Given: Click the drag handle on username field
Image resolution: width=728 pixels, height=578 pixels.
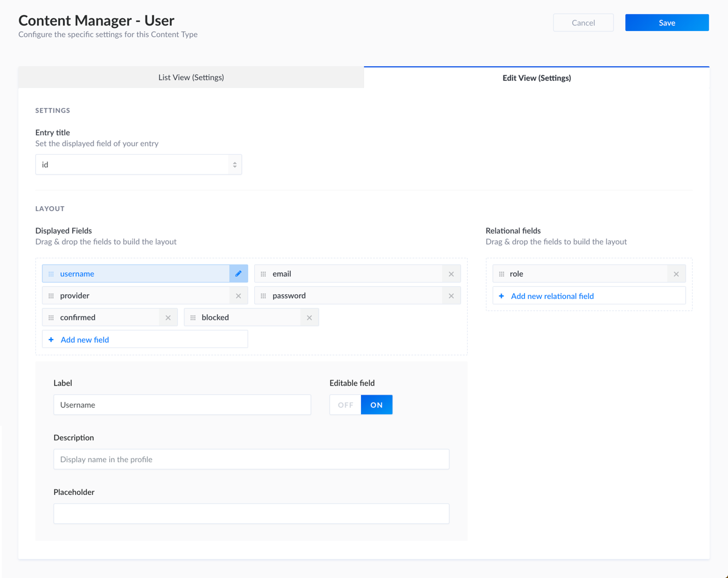Looking at the screenshot, I should (x=51, y=274).
